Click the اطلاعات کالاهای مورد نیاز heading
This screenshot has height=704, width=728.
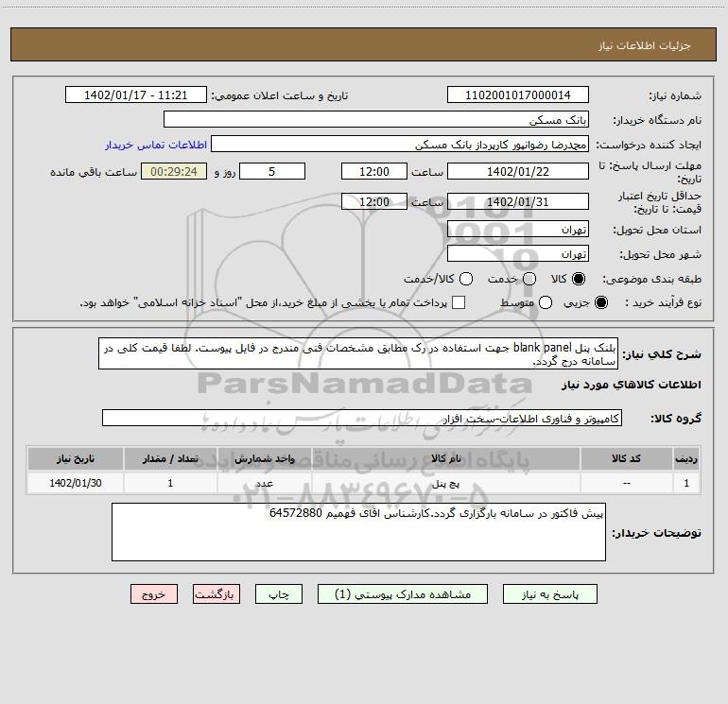[632, 385]
